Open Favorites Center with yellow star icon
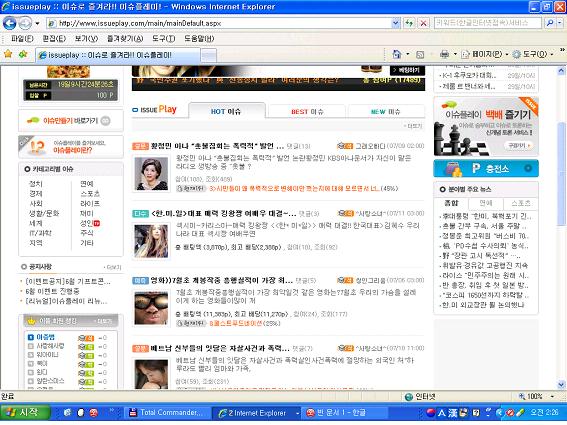 [8, 55]
